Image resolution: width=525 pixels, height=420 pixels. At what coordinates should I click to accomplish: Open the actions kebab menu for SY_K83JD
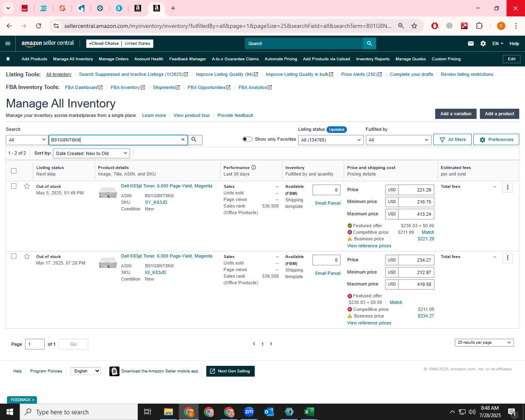507,187
